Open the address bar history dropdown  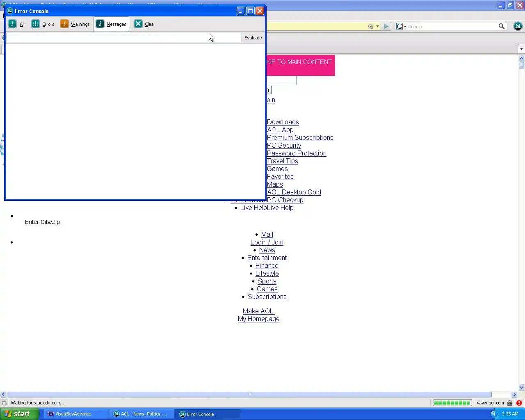[377, 26]
